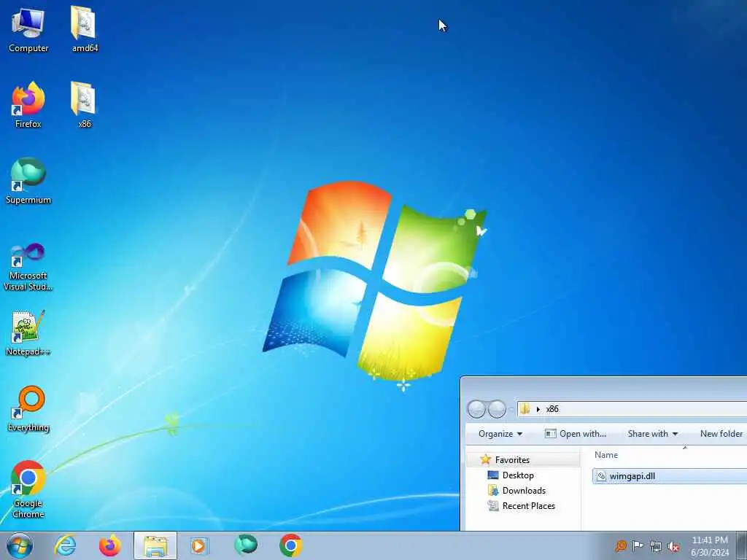Open the Organize dropdown menu
Image resolution: width=747 pixels, height=560 pixels.
click(x=500, y=434)
